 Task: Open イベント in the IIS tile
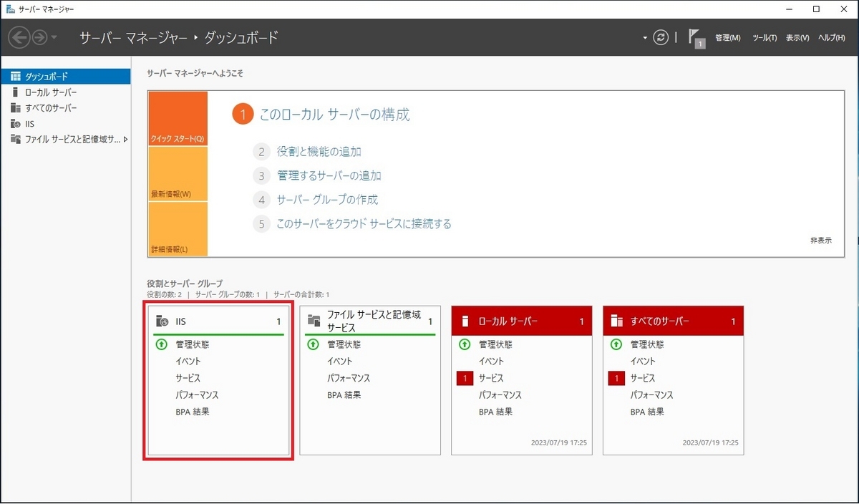[188, 362]
